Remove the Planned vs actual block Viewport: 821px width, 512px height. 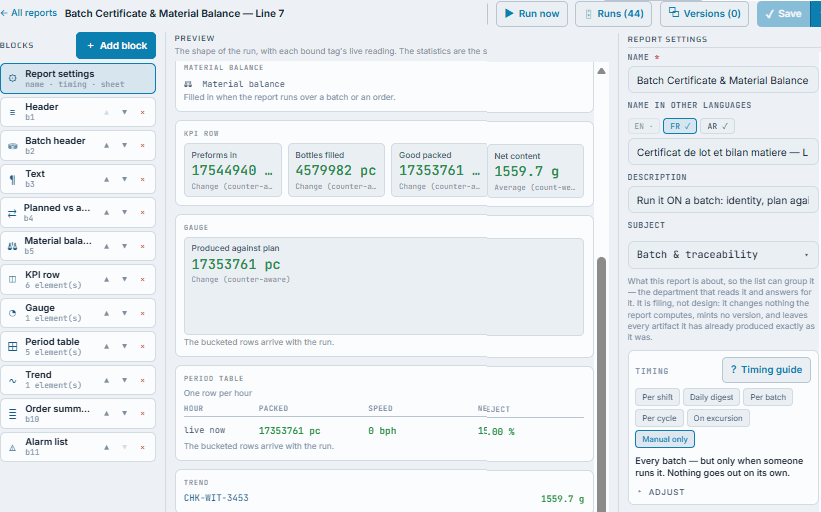click(x=142, y=213)
